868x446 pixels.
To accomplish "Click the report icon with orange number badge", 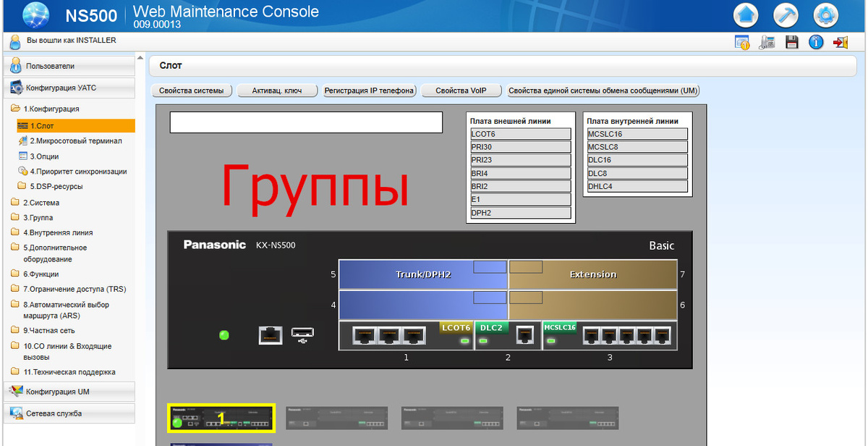I will pos(742,42).
